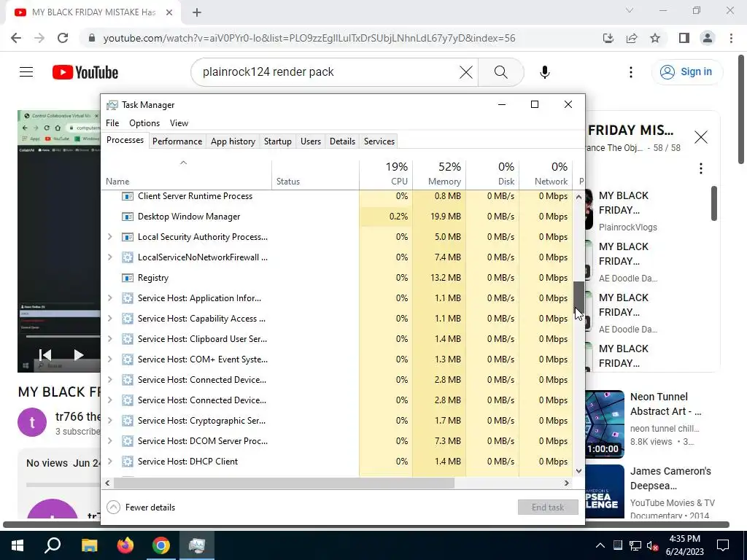Screen dimensions: 747x560
Task: Open Neon Tunnel Abstract Art video thumbnail
Action: (604, 424)
